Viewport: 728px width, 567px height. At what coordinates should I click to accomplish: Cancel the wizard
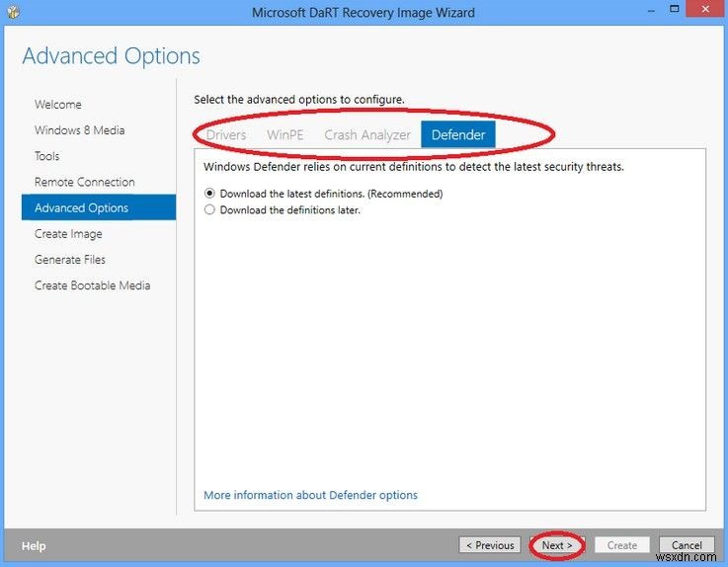(687, 545)
